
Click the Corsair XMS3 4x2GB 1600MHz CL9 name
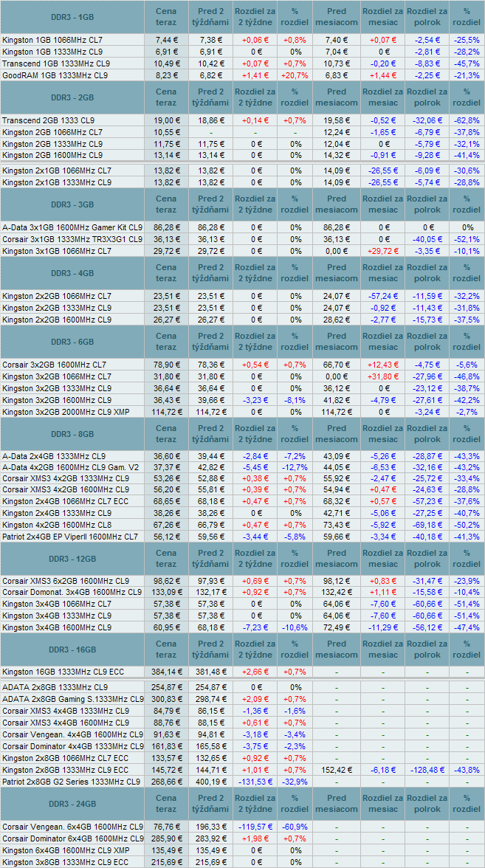point(66,489)
